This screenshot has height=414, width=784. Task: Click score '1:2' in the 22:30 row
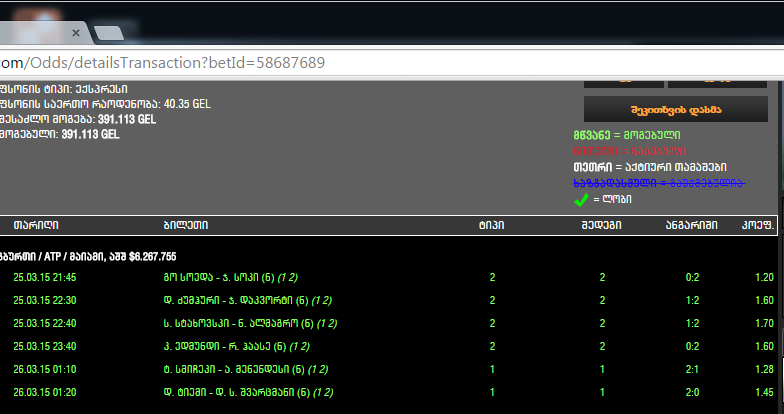(x=692, y=300)
